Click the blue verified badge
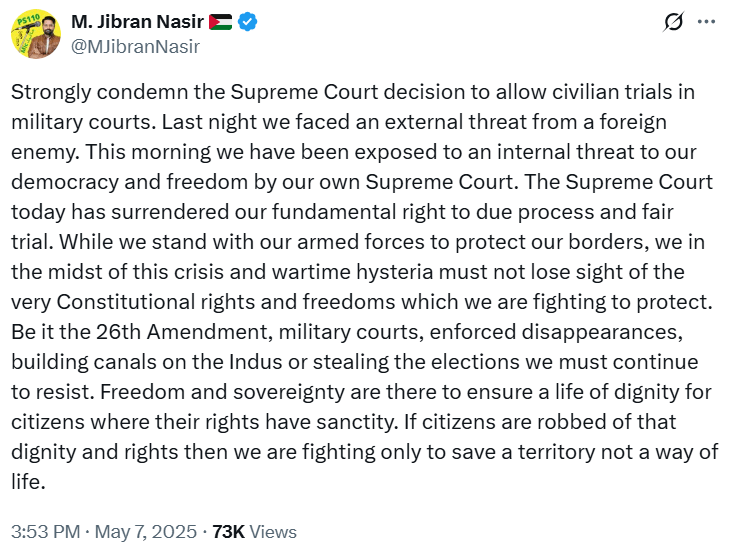The height and width of the screenshot is (549, 732). pyautogui.click(x=248, y=23)
